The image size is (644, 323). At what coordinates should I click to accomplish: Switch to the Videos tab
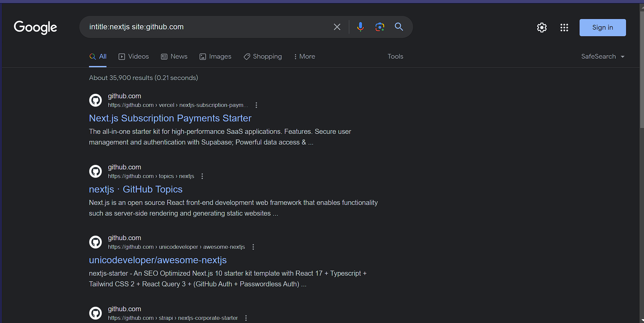coord(134,57)
